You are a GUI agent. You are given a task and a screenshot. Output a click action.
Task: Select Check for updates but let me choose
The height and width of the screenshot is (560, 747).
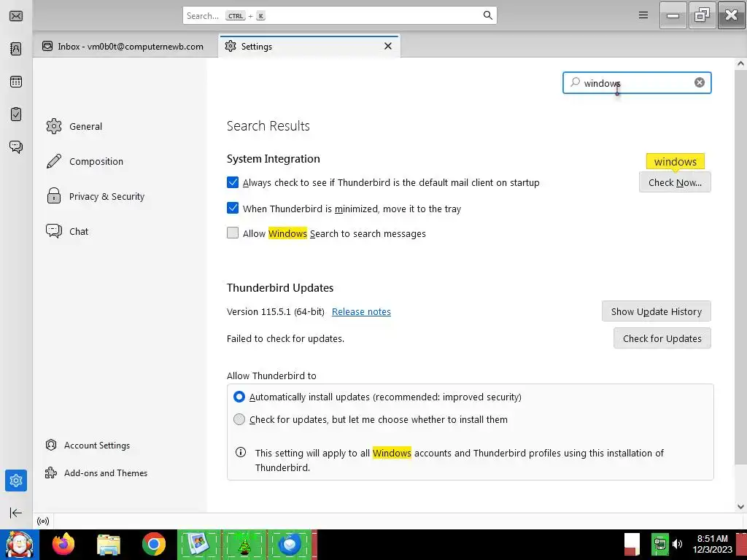click(x=239, y=419)
